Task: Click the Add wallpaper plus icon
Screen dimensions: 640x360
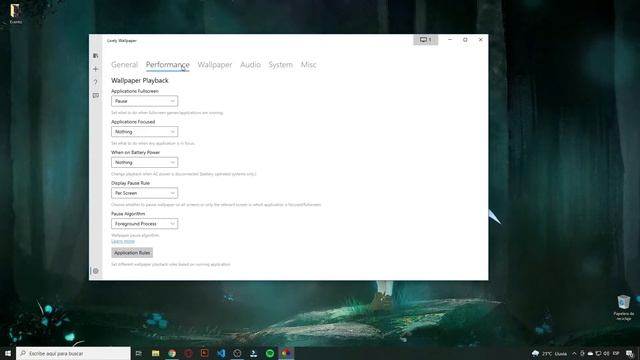Action: 96,69
